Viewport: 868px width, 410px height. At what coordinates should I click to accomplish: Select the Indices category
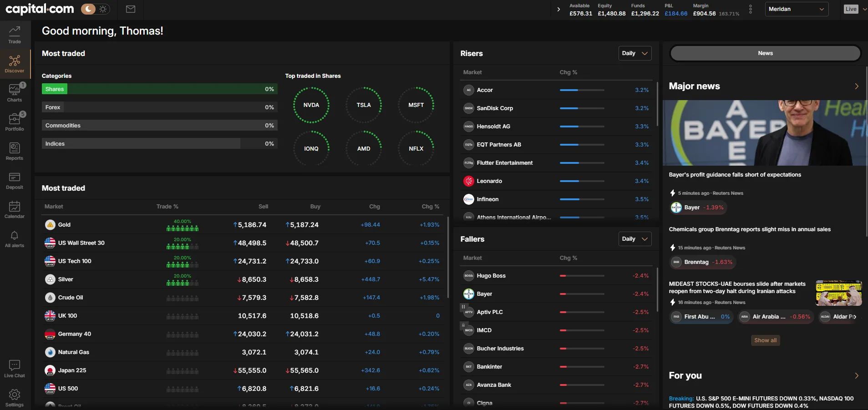click(159, 144)
